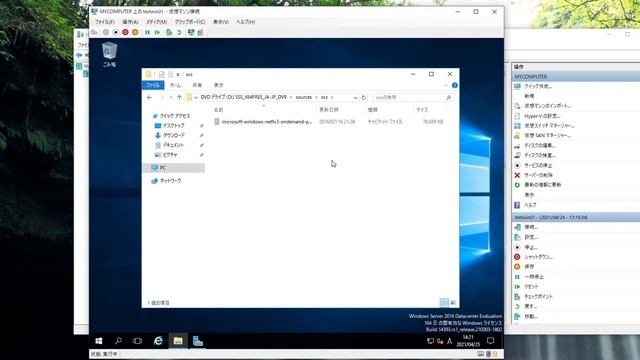Image resolution: width=640 pixels, height=360 pixels.
Task: Open the クリップボード(C) menu
Action: coord(190,22)
